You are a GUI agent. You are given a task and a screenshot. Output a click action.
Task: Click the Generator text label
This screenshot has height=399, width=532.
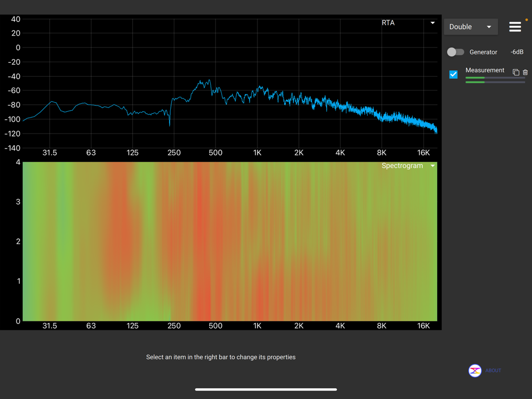coord(483,52)
